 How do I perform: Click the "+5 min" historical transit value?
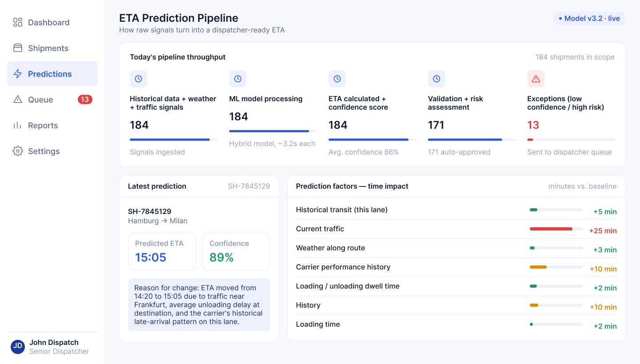(605, 212)
